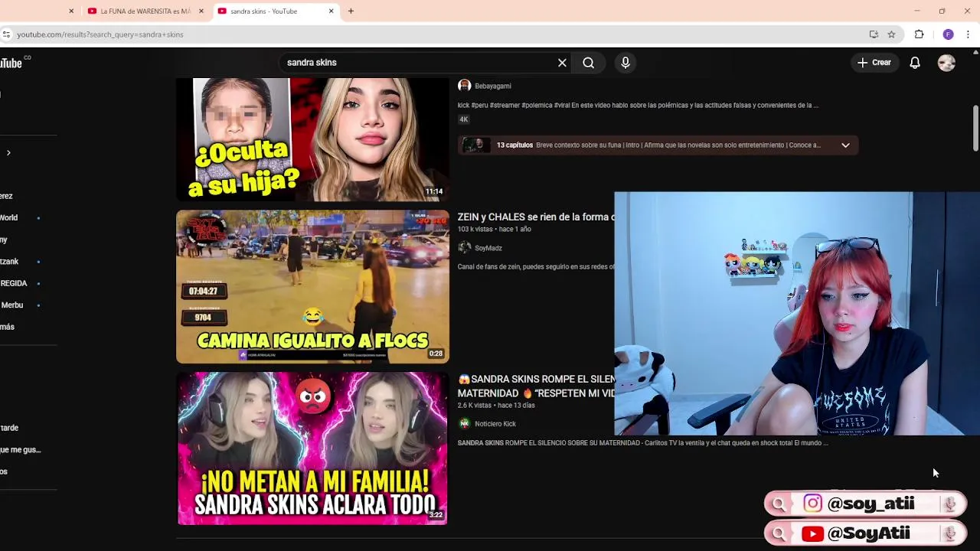Expand the sidebar section chevron
The image size is (980, 551).
8,152
